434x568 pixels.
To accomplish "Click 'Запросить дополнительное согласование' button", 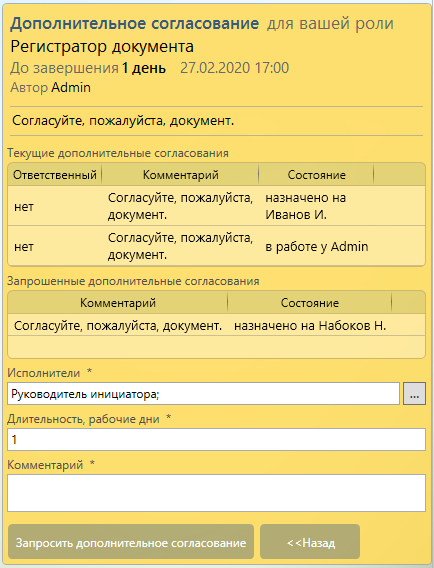I will (131, 542).
